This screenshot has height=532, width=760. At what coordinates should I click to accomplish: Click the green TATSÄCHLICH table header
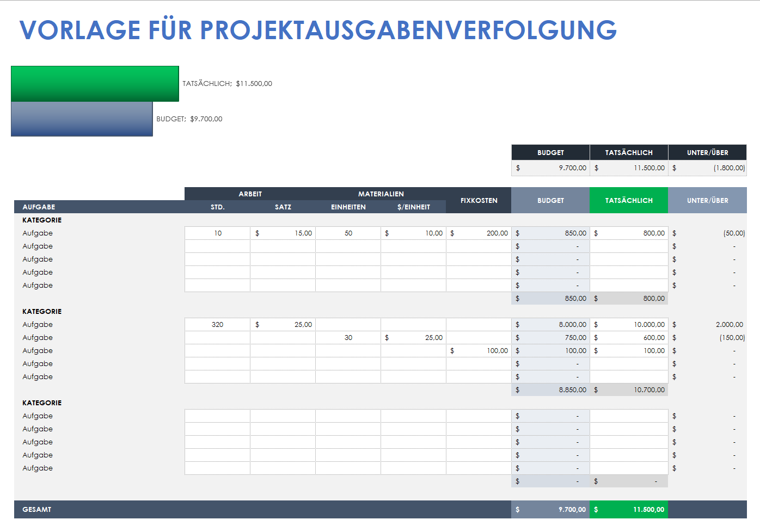click(x=629, y=200)
